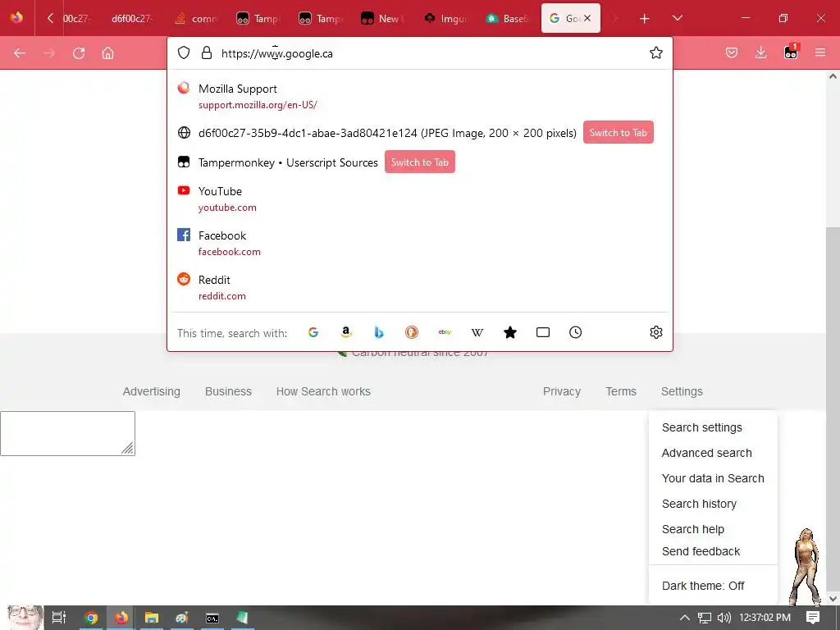Screen dimensions: 840x630
Task: Search bookmarks with the star icon
Action: tap(510, 332)
